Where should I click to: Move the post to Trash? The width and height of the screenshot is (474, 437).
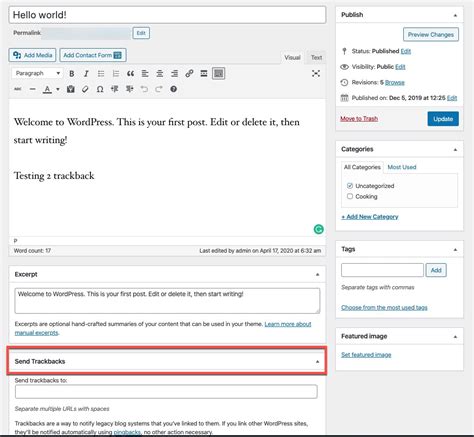[x=359, y=119]
